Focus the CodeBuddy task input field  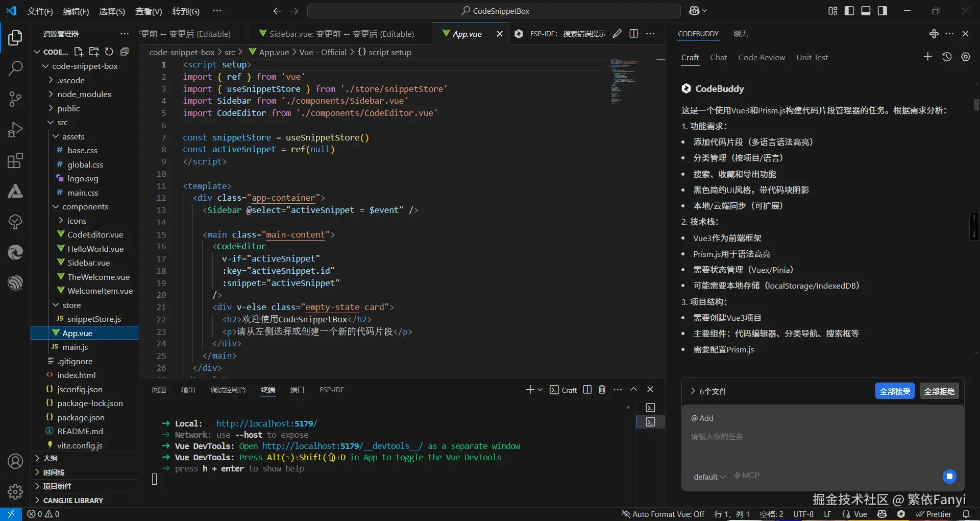click(x=822, y=437)
